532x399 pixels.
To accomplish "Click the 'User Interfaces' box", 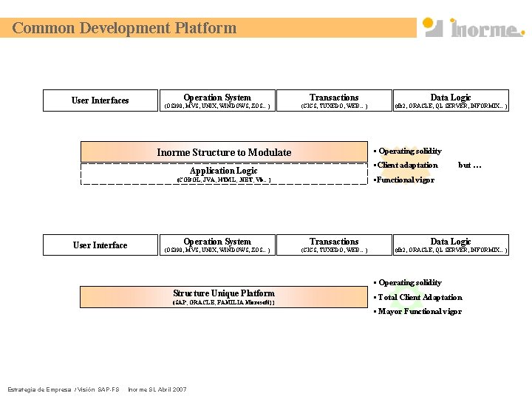I will [x=100, y=100].
